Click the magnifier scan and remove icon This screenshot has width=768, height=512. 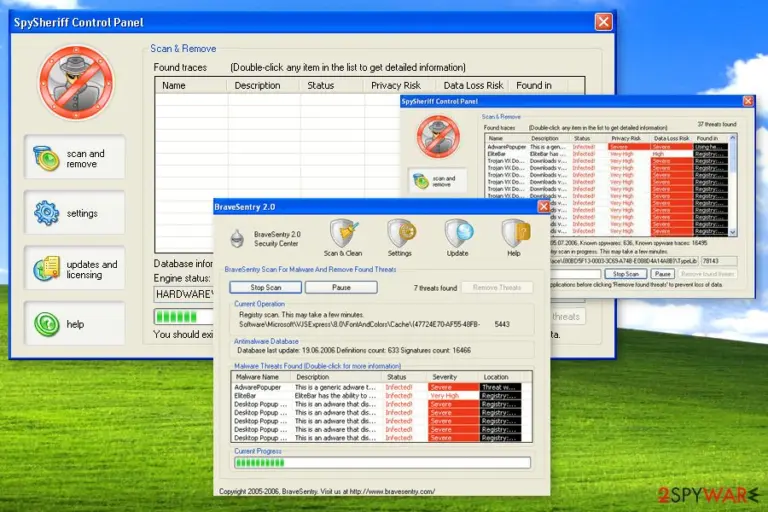[46, 158]
